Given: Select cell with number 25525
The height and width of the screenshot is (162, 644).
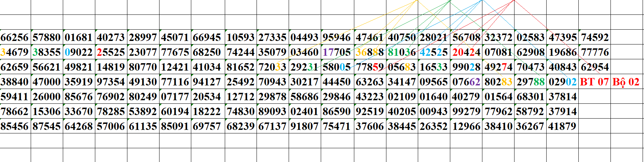Looking at the screenshot, I should pos(111,52).
